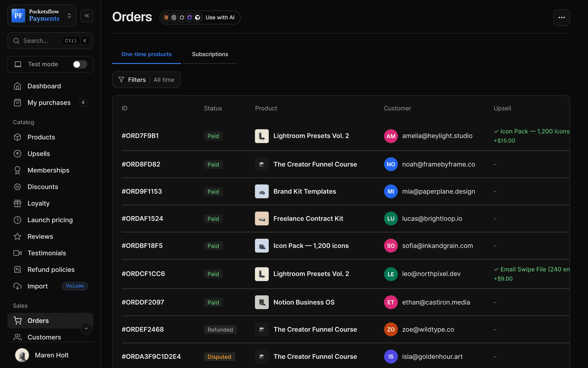Click the Use with AI button
Image resolution: width=588 pixels, height=368 pixels.
coord(200,18)
